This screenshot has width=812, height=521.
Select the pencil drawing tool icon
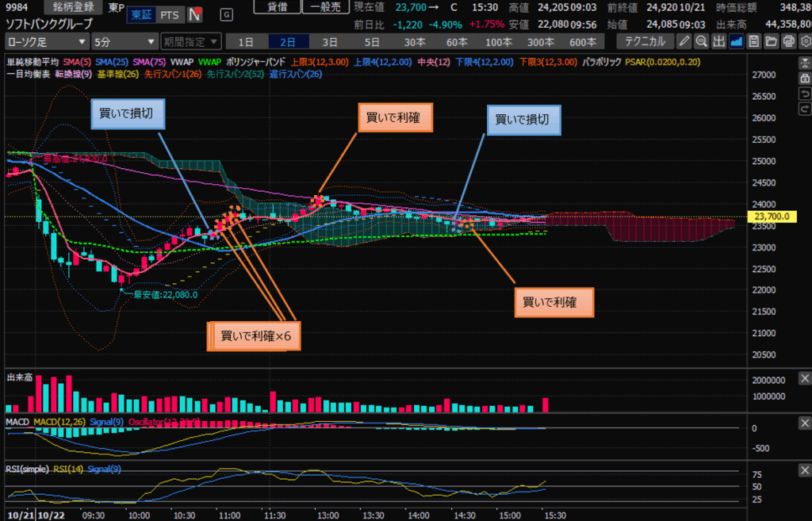[684, 40]
